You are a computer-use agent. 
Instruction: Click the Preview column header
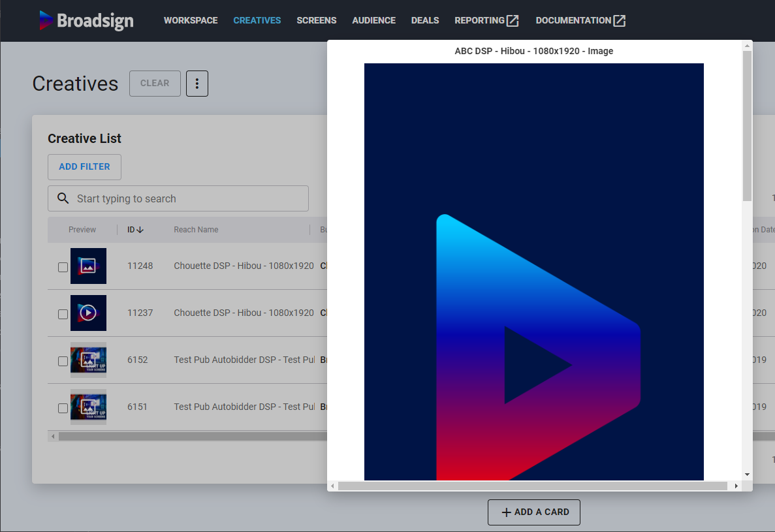pyautogui.click(x=82, y=230)
